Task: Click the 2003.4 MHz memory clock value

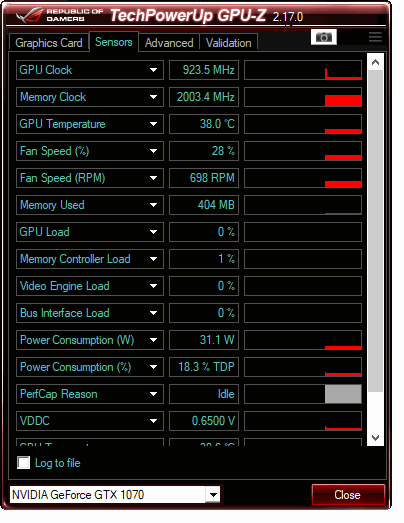Action: 204,97
